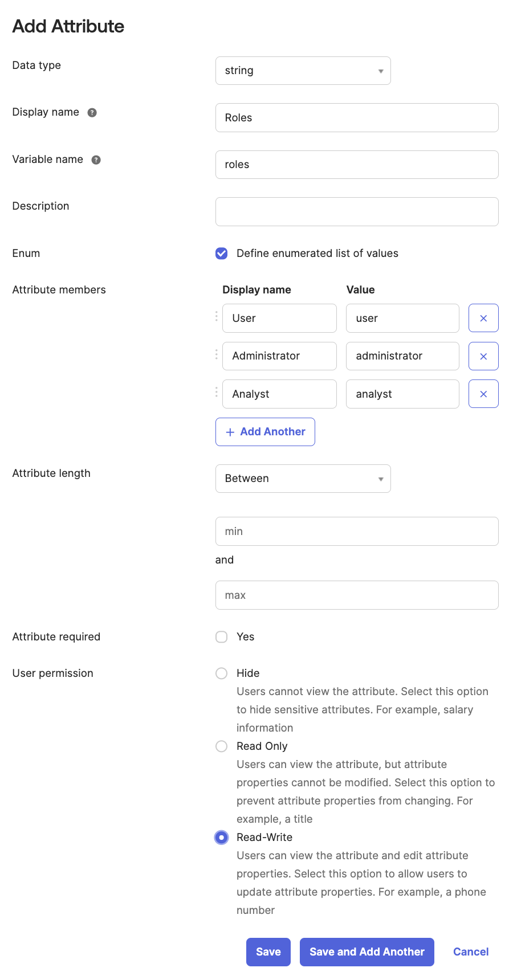This screenshot has height=980, width=513.
Task: Click the drag handle next to Administrator row
Action: [216, 356]
